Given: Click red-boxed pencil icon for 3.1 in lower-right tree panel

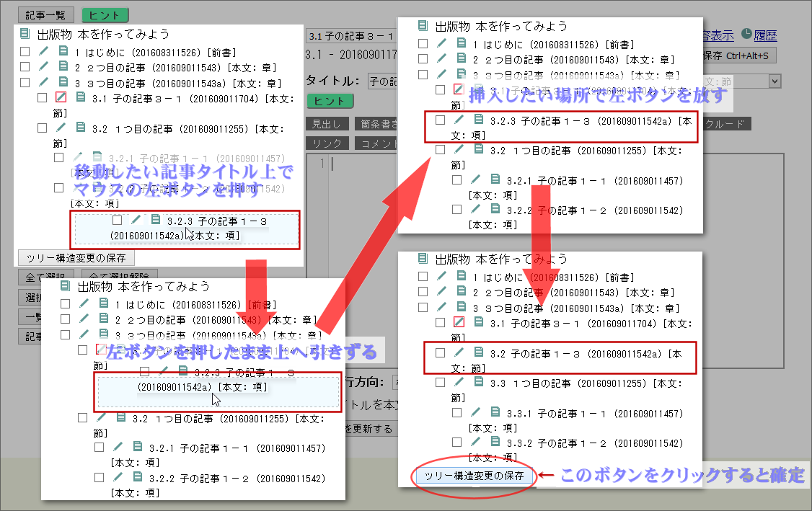Looking at the screenshot, I should coord(459,322).
